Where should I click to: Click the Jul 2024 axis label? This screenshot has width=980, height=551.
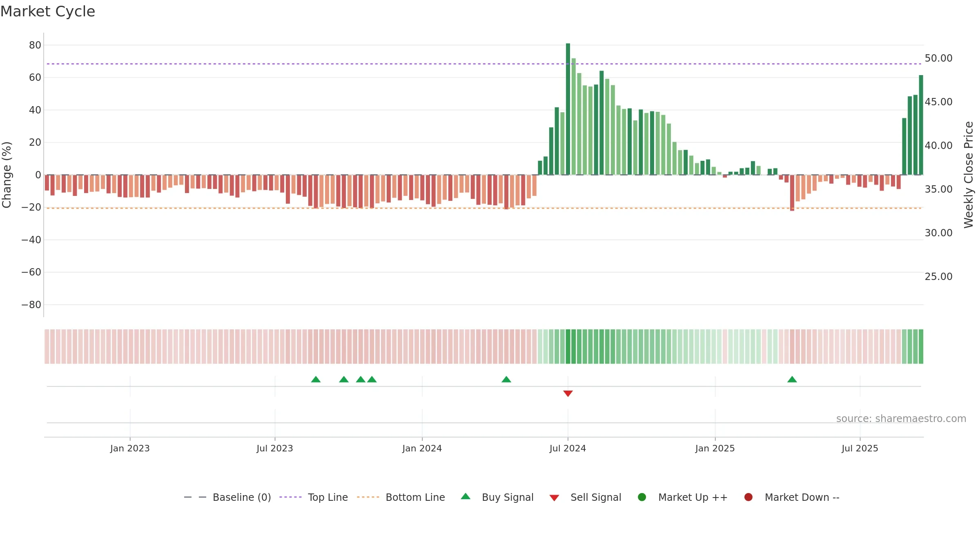568,448
